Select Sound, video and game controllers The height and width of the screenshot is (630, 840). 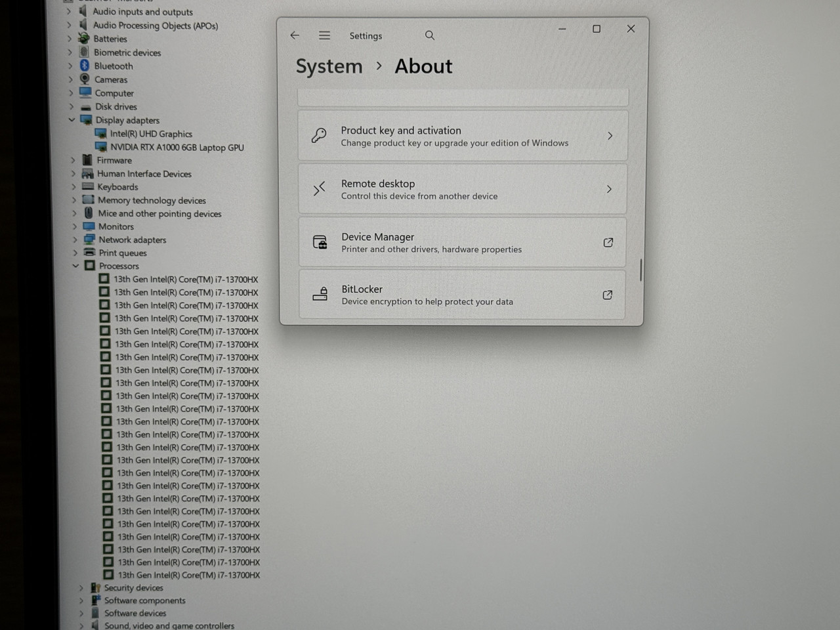click(169, 625)
